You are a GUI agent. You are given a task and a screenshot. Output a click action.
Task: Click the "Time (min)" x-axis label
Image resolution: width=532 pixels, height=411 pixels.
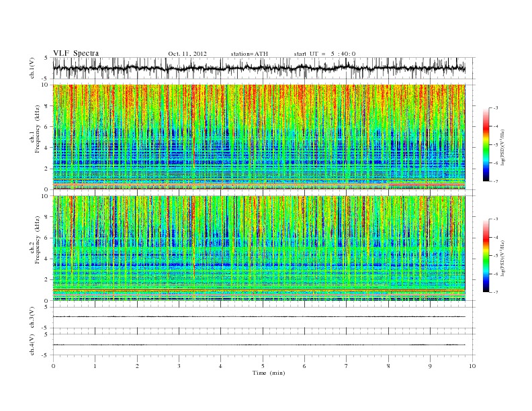point(269,373)
